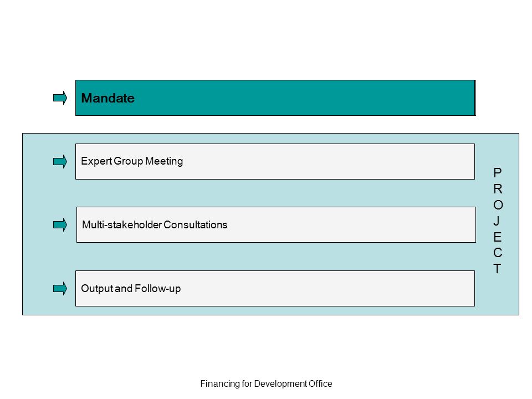Image resolution: width=532 pixels, height=399 pixels.
Task: Click the arrow next to Expert Group Meeting
Action: [60, 161]
